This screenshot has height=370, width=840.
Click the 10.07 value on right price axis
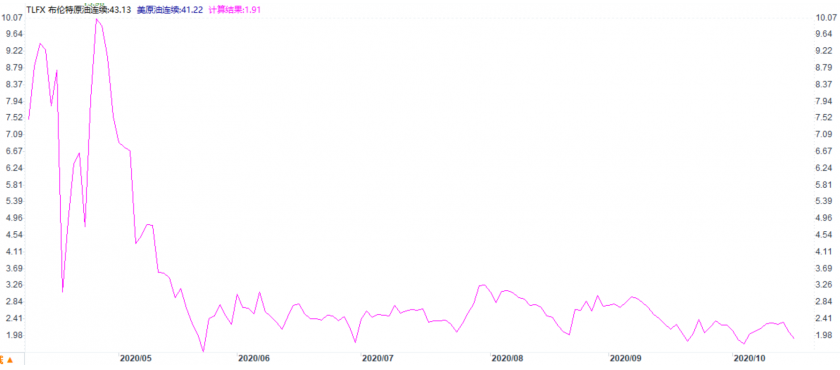pyautogui.click(x=823, y=17)
